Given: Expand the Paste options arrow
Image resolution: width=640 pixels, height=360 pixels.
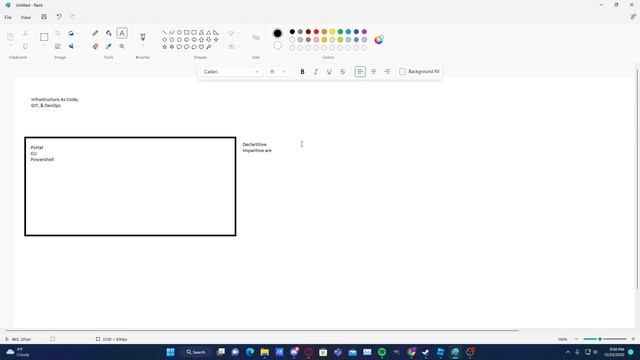Looking at the screenshot, I should (11, 46).
